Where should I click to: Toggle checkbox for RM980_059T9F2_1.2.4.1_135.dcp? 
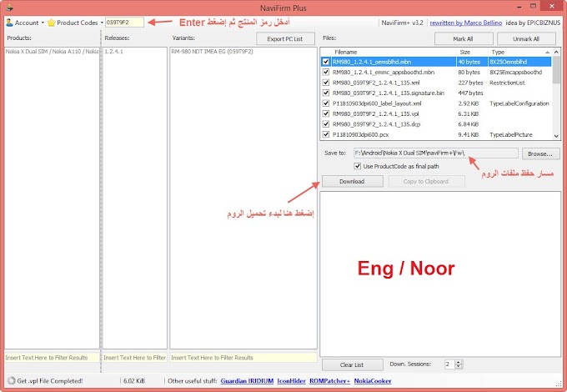(x=326, y=124)
